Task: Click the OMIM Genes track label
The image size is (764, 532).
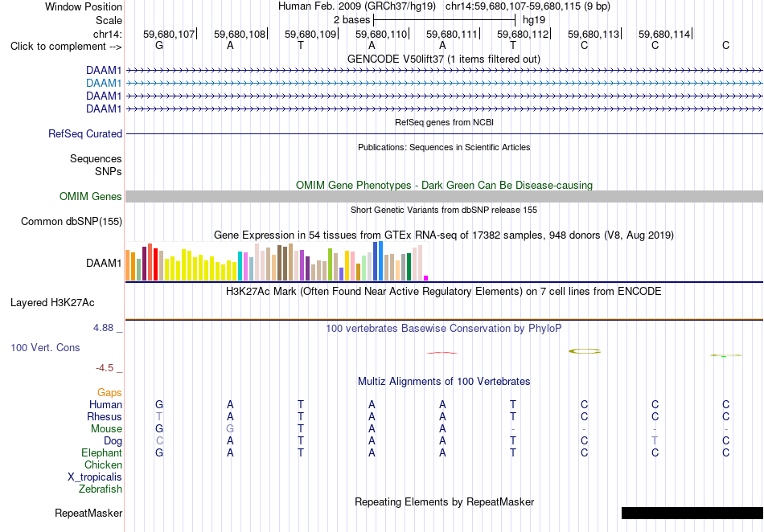Action: click(x=91, y=197)
